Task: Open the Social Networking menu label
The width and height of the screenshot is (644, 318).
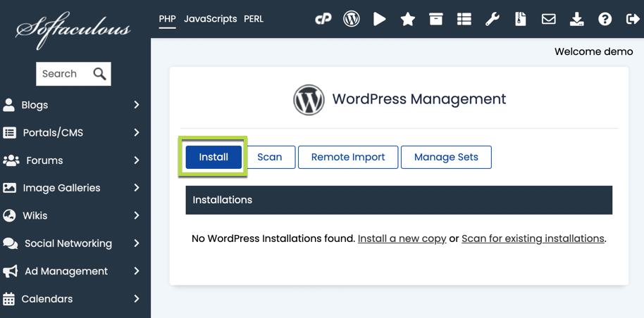Action: coord(68,243)
